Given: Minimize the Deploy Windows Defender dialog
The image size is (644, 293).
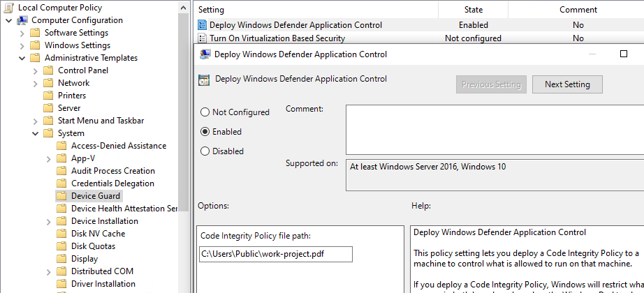Looking at the screenshot, I should click(x=592, y=54).
